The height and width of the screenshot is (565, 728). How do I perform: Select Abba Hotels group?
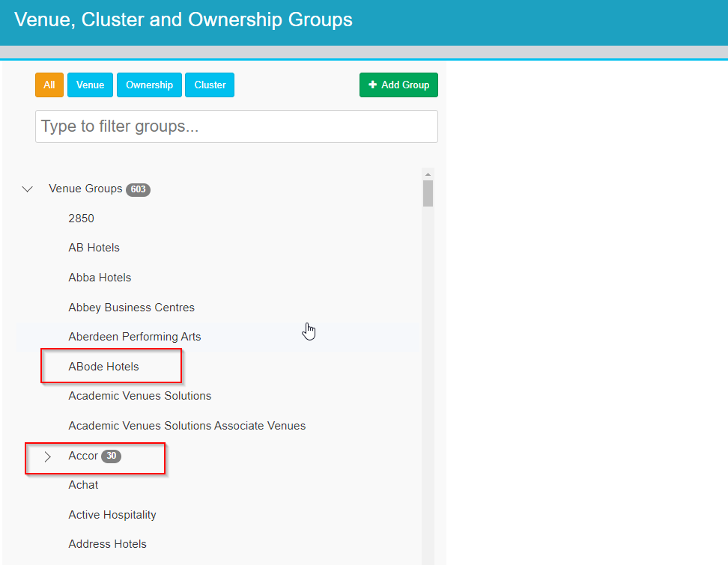coord(100,278)
